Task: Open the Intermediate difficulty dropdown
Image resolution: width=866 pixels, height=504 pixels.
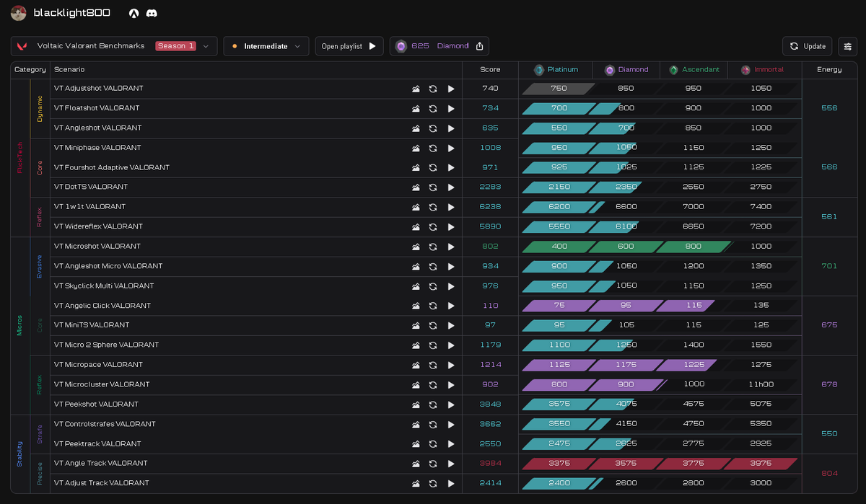Action: tap(266, 46)
